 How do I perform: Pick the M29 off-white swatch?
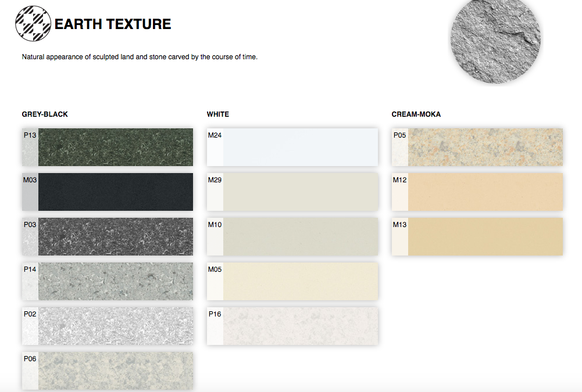point(292,192)
